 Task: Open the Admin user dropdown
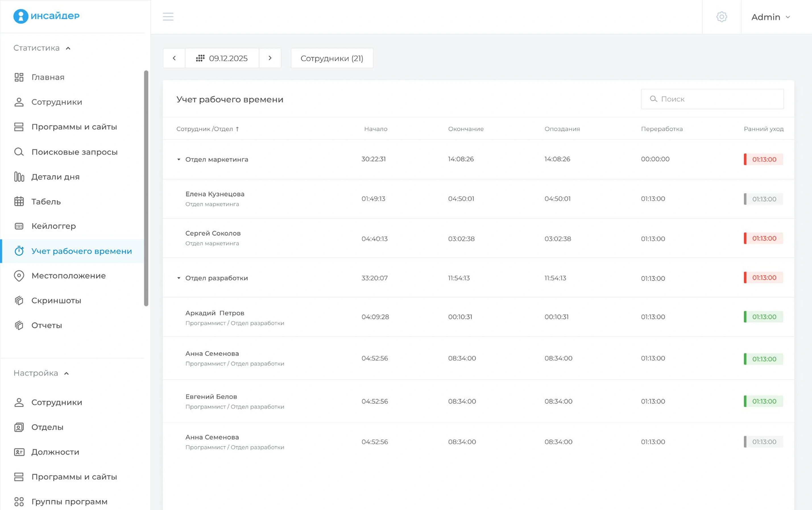point(770,17)
